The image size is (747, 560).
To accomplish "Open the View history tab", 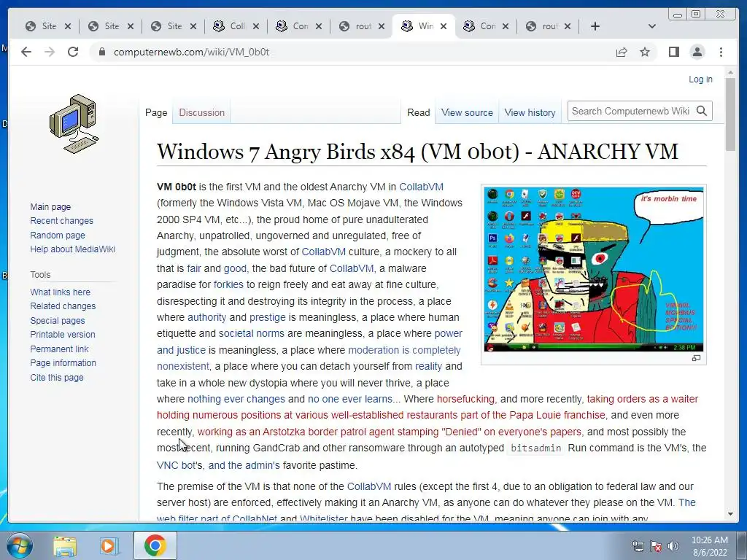I will (530, 113).
